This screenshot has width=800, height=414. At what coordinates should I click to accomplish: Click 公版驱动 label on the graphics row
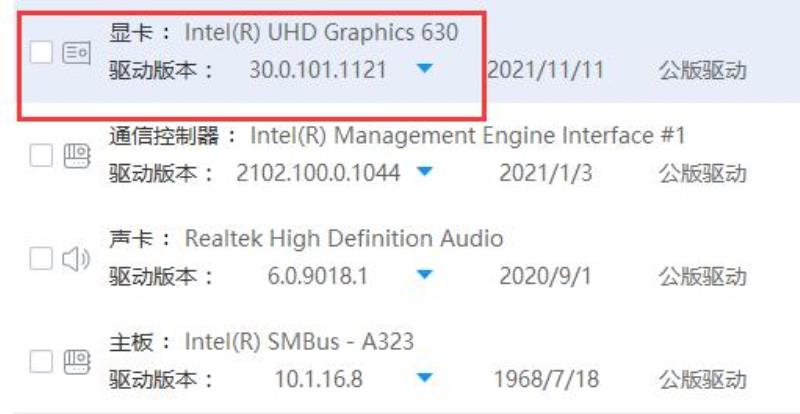tap(703, 70)
